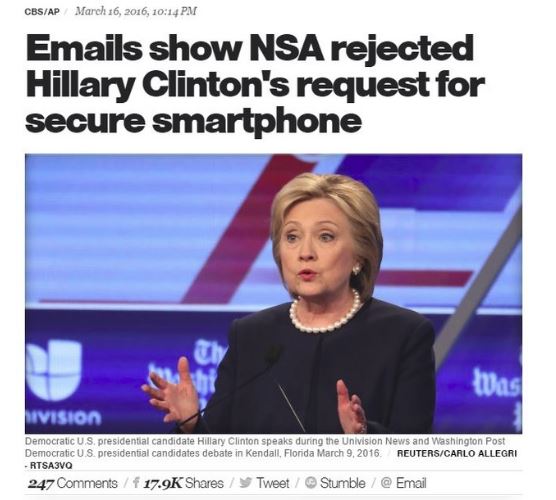The image size is (556, 500).
Task: Click the article headline about NSA
Action: pyautogui.click(x=255, y=84)
